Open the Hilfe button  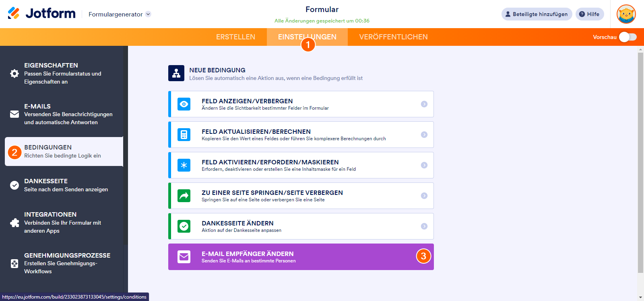[589, 14]
